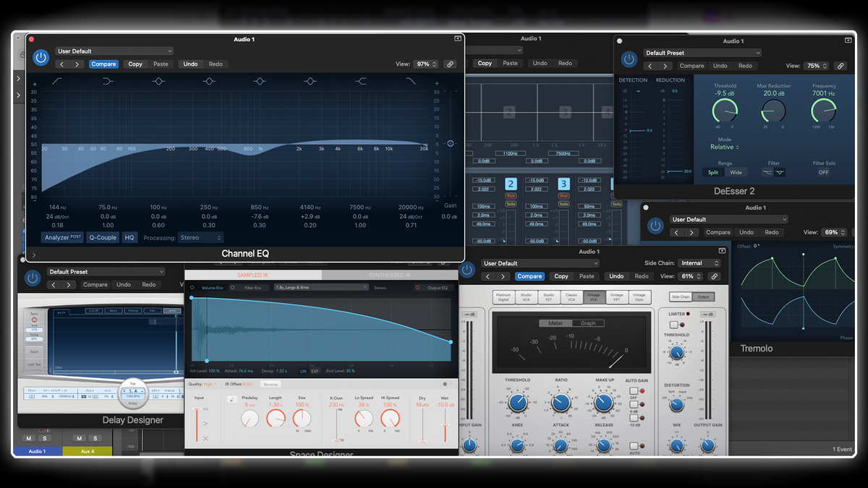Open the Side Chain Internal dropdown in Compressor
The height and width of the screenshot is (488, 868).
699,262
